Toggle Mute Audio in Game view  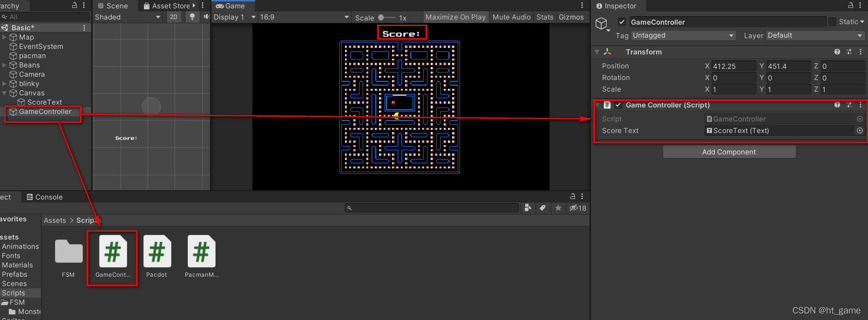point(511,17)
